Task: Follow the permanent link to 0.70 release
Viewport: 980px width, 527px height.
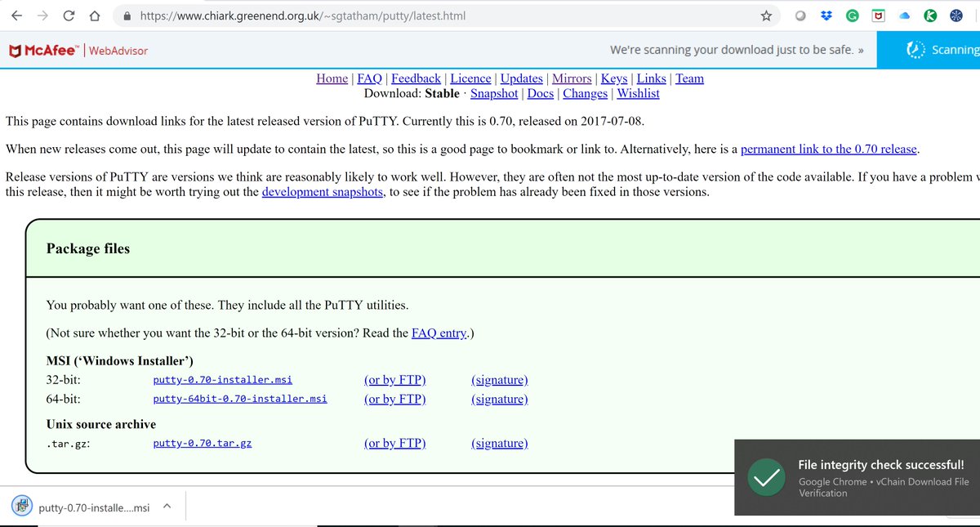Action: click(x=829, y=149)
